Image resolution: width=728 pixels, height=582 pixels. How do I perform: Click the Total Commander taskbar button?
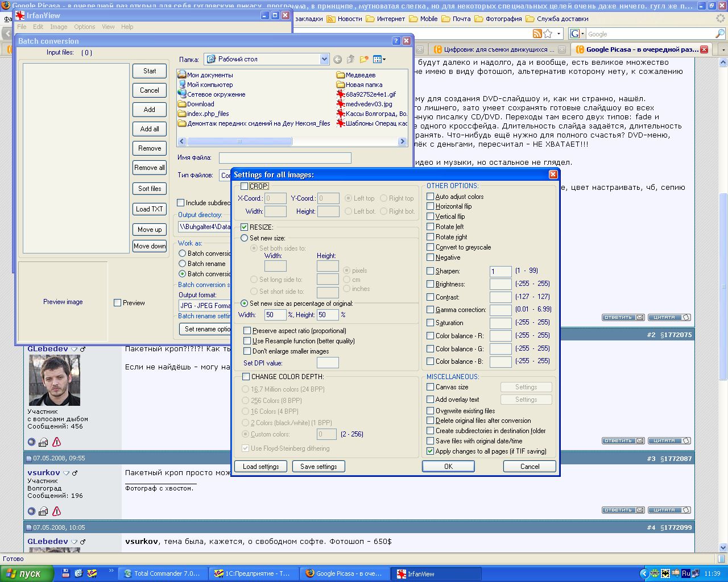point(162,573)
